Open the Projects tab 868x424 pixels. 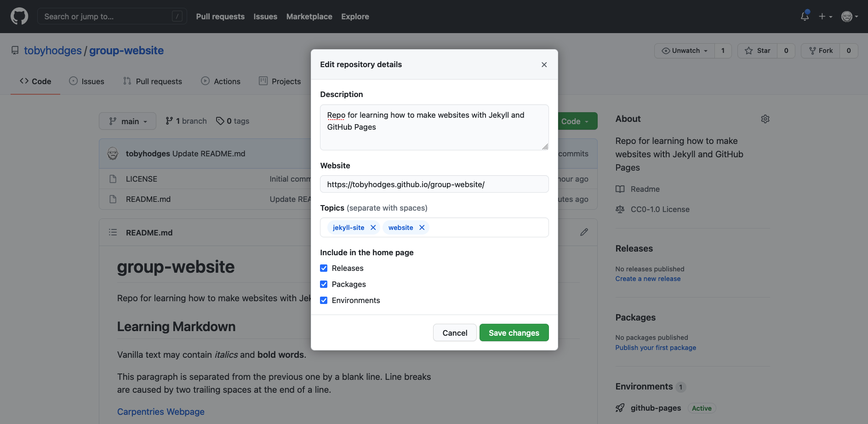pyautogui.click(x=280, y=81)
